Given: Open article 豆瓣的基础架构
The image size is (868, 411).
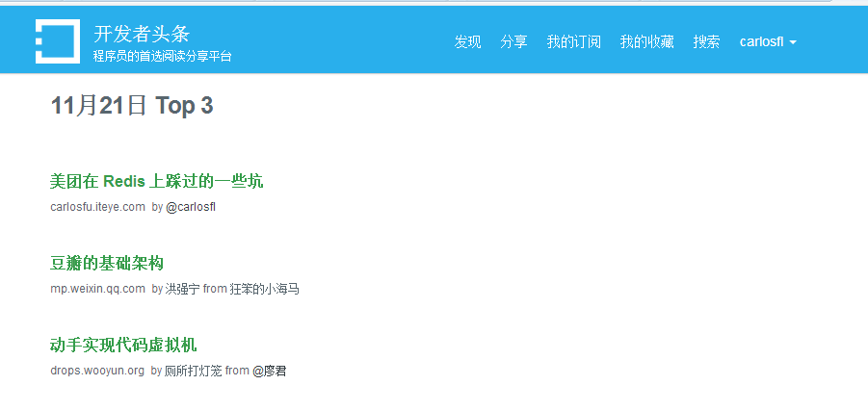Looking at the screenshot, I should pos(107,264).
